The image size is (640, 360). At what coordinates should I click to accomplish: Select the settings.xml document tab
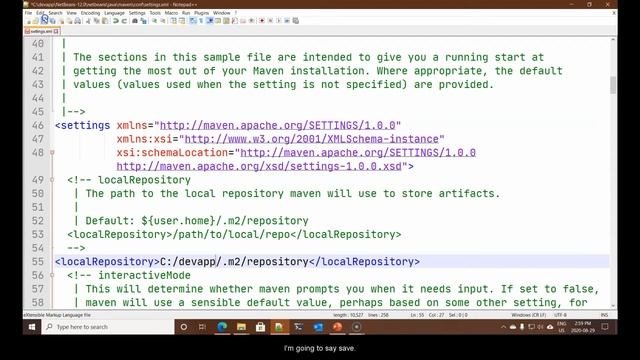42,31
